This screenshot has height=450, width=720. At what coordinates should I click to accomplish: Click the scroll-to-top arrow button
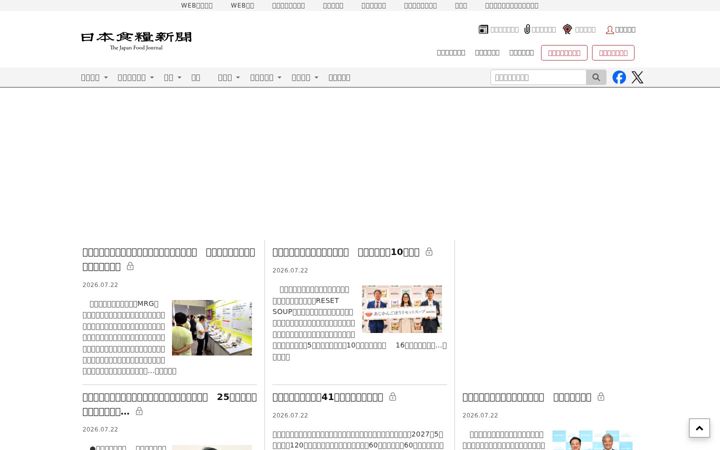coord(699,428)
